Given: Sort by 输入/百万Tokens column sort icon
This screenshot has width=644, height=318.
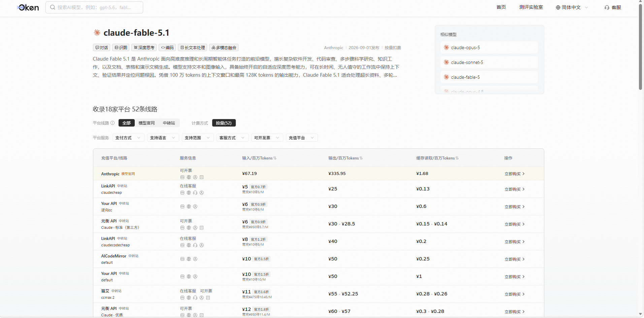Looking at the screenshot, I should click(x=275, y=158).
